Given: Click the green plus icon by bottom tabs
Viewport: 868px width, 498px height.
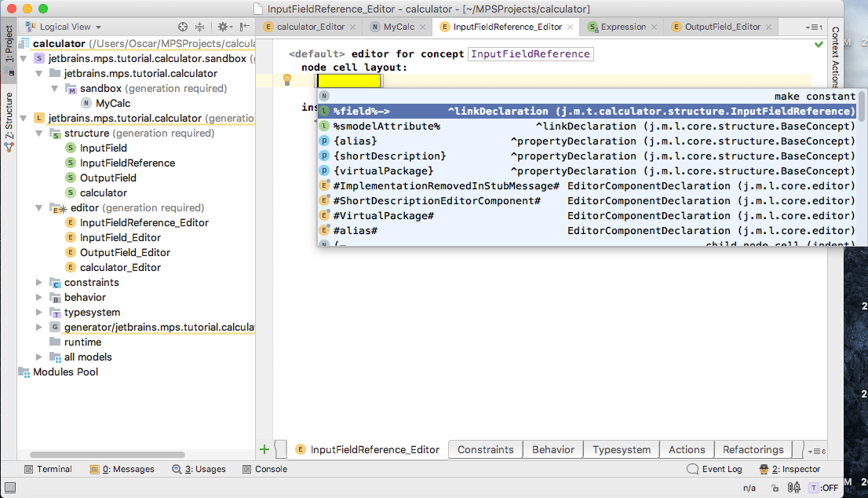Looking at the screenshot, I should pyautogui.click(x=264, y=449).
